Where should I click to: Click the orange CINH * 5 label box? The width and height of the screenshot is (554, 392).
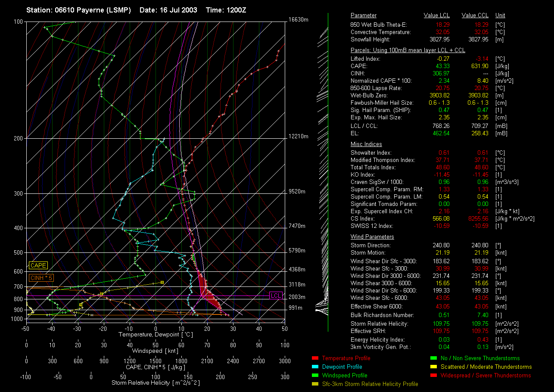(x=41, y=278)
